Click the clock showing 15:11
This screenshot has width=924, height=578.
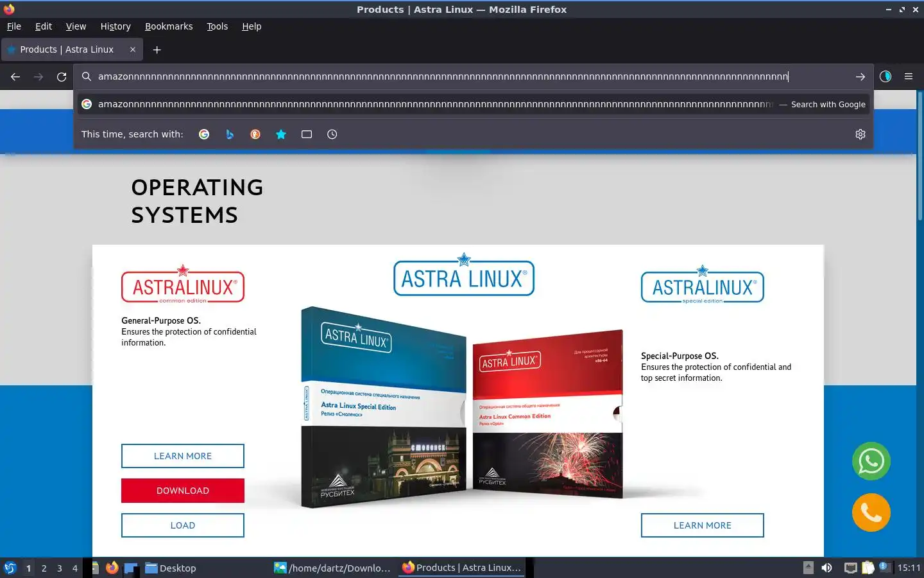coord(909,568)
